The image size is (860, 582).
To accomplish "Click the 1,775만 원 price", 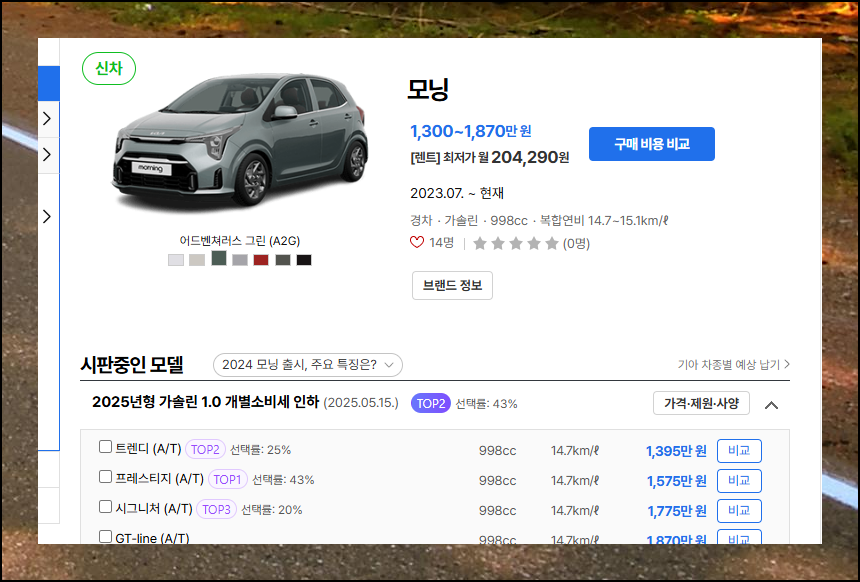I will [676, 511].
